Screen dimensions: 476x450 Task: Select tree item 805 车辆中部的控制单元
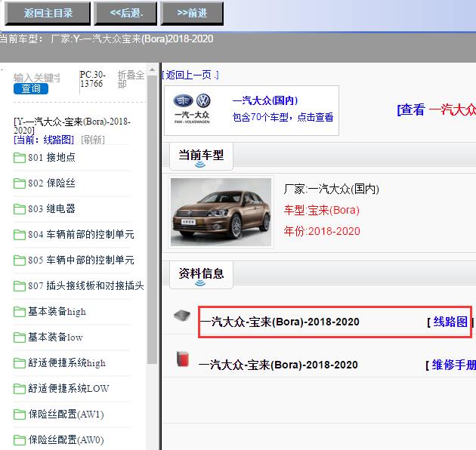pos(81,260)
